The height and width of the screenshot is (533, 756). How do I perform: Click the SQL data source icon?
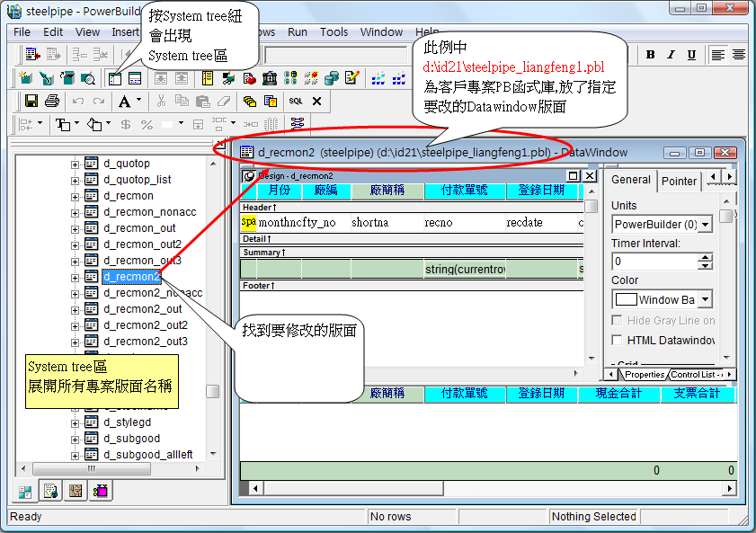coord(296,102)
